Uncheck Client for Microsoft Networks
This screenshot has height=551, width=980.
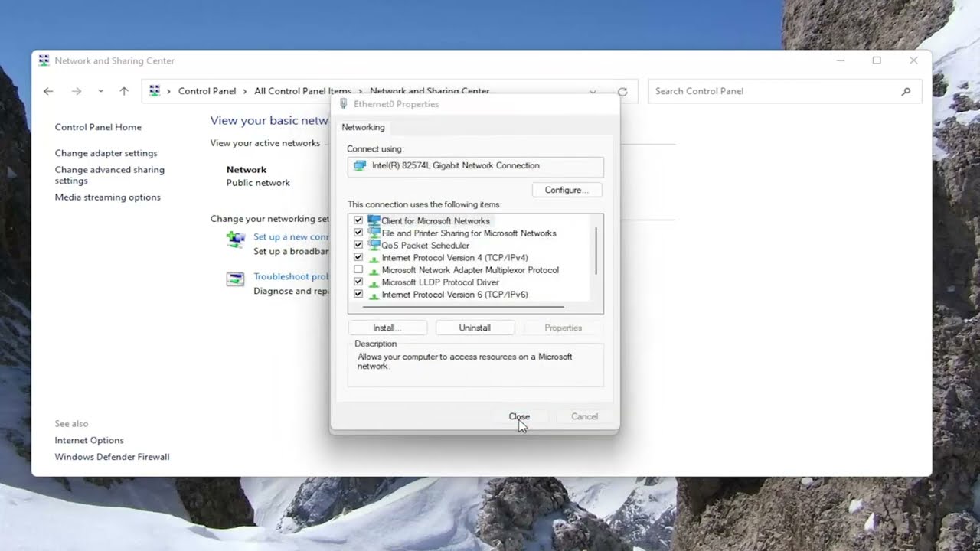[358, 220]
